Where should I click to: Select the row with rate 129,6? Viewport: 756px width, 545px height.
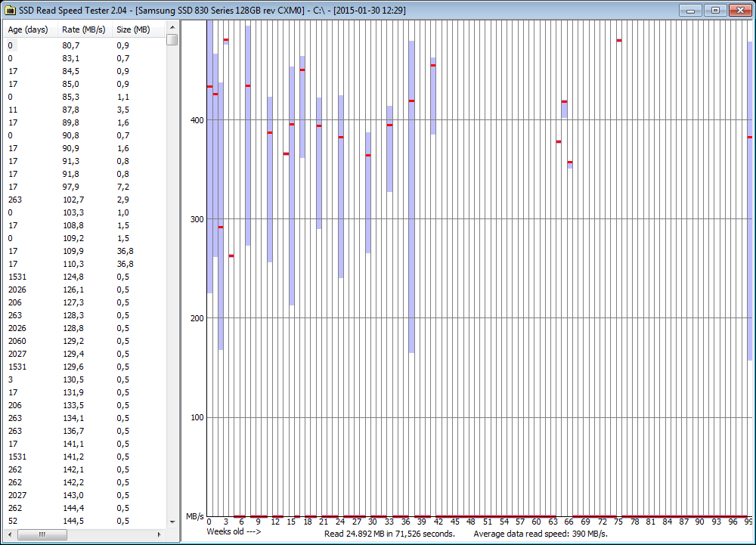pyautogui.click(x=85, y=367)
